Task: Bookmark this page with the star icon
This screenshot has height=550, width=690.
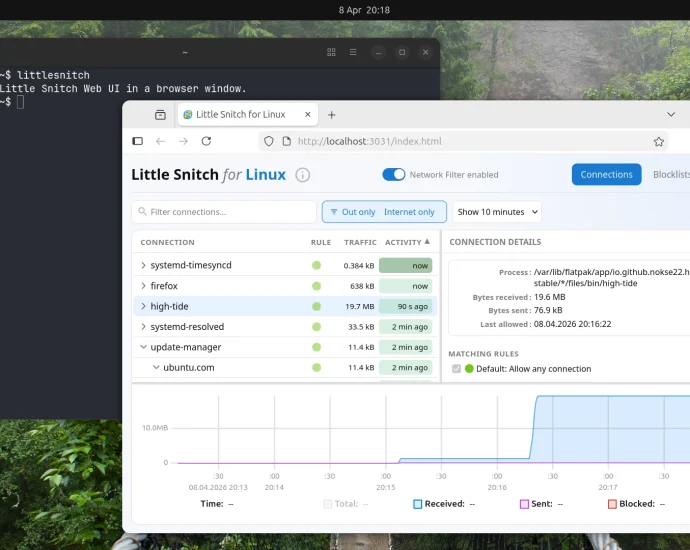Action: click(658, 141)
